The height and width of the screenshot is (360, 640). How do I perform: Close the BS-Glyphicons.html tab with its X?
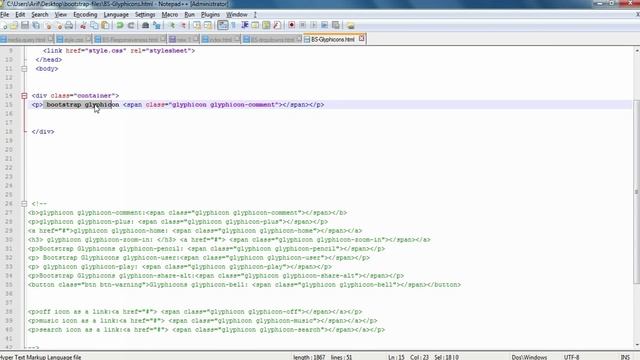click(361, 39)
